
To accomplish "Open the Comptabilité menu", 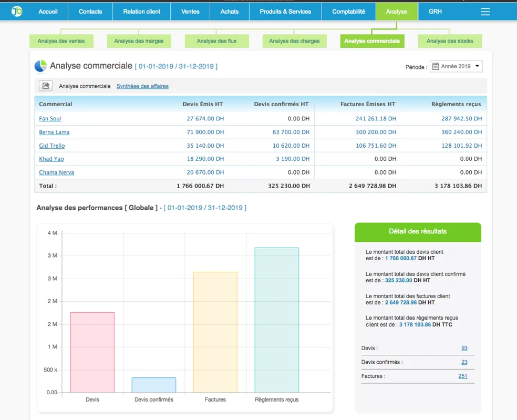I will [348, 12].
